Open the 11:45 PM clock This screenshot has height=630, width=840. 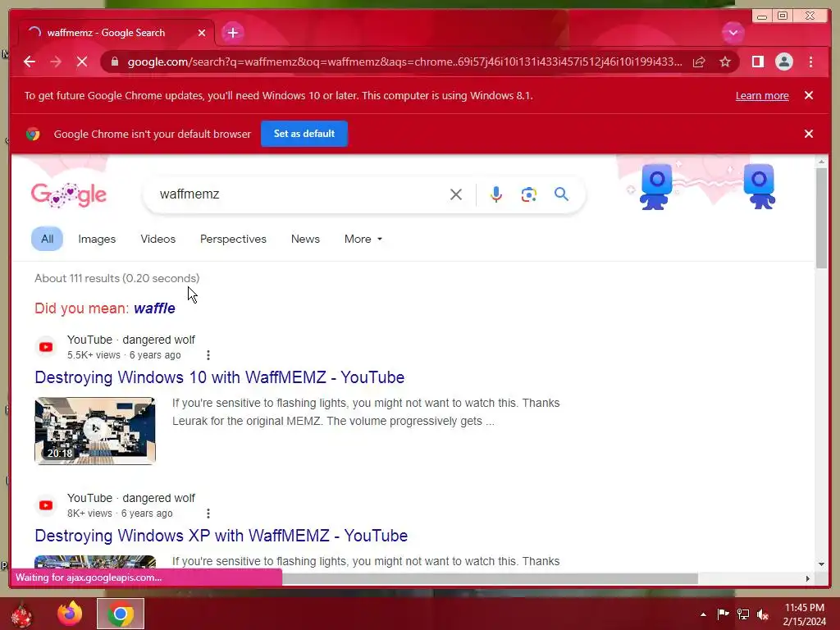pos(805,614)
